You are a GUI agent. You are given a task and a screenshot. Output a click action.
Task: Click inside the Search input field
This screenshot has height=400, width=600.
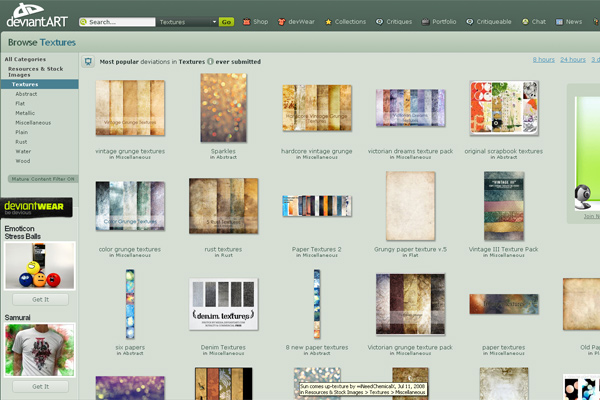[120, 21]
